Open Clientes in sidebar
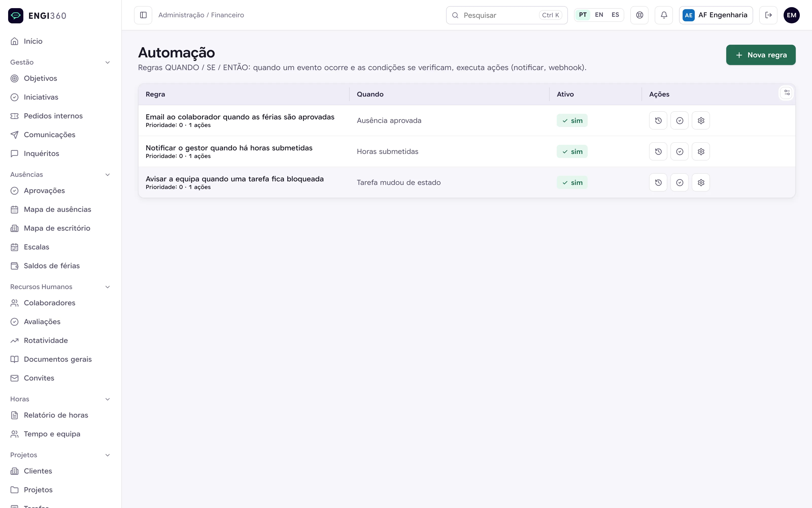812x508 pixels. [60, 471]
